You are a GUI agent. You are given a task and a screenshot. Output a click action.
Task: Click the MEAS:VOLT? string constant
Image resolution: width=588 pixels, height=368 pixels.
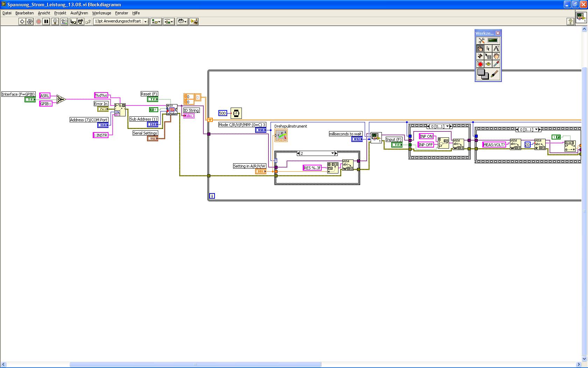pyautogui.click(x=494, y=145)
